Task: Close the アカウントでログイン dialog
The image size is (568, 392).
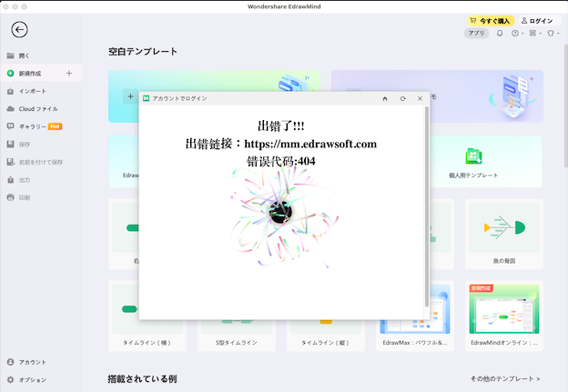Action: pos(420,98)
